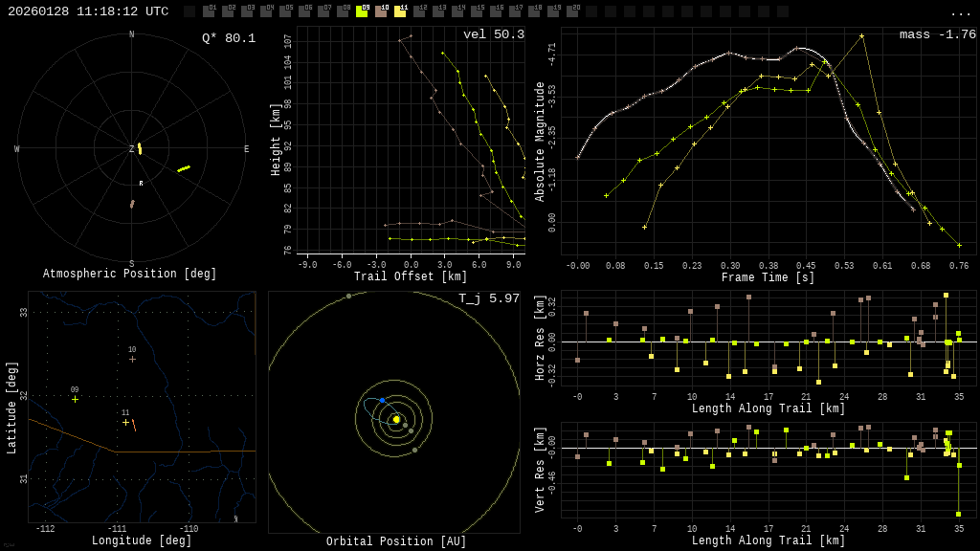
Task: Click the mass -1.76 readout
Action: tap(937, 34)
